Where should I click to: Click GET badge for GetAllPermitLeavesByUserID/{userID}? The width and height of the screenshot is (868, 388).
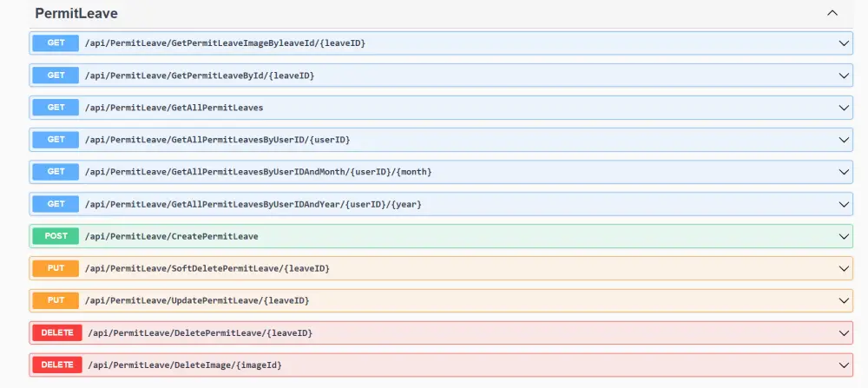click(x=56, y=140)
